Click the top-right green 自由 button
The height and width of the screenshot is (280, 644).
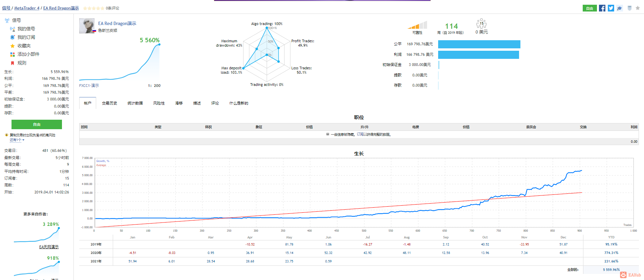[x=589, y=8]
